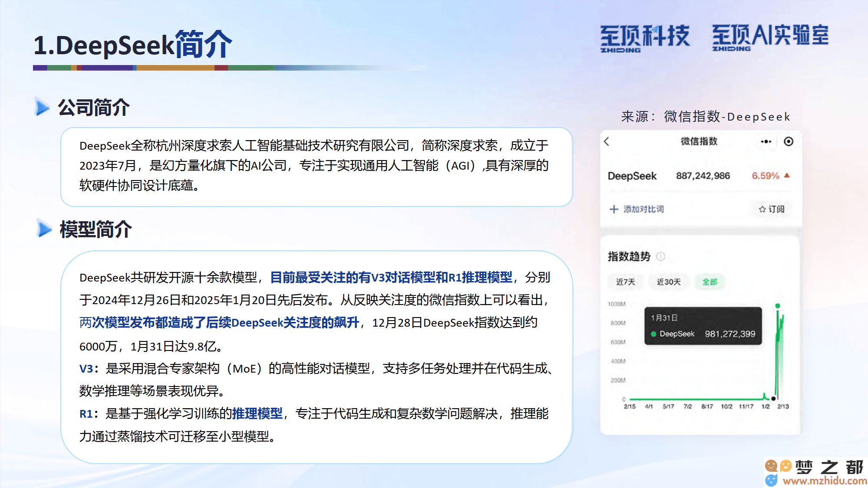The image size is (868, 488).
Task: Select the 全部 tab
Action: (710, 282)
